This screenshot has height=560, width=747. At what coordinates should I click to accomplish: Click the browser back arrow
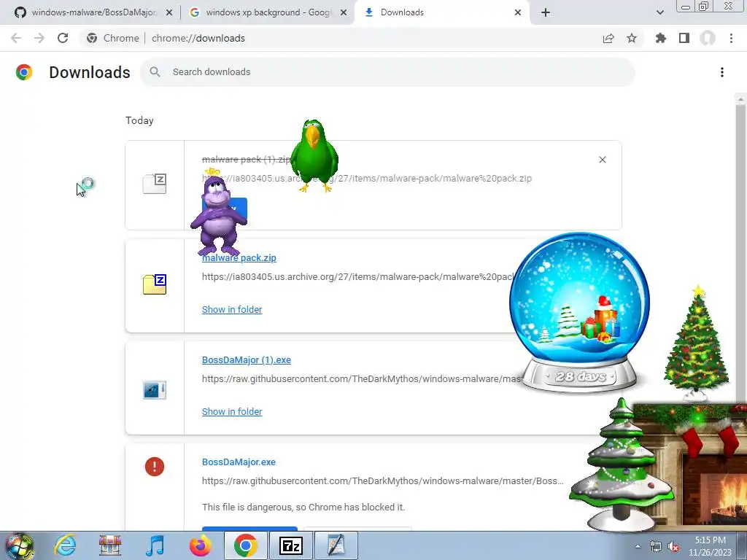[16, 38]
